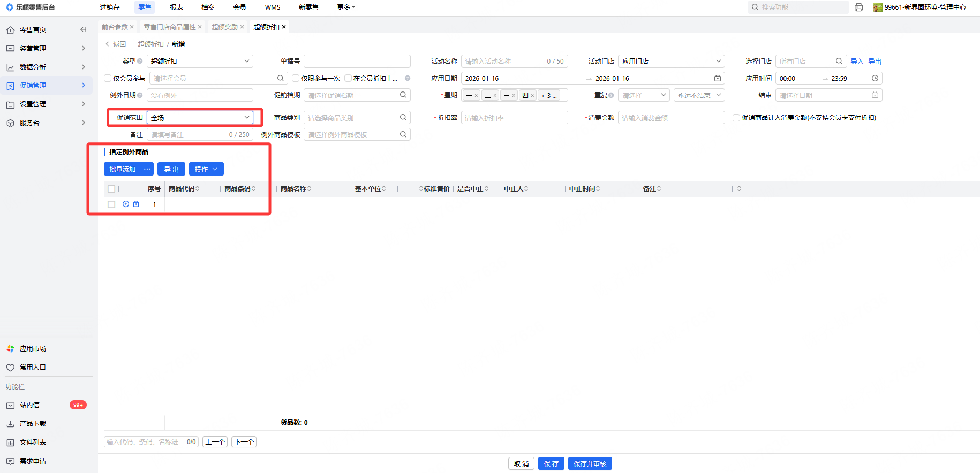Click the 活动名称 input field
The height and width of the screenshot is (473, 980).
(514, 61)
